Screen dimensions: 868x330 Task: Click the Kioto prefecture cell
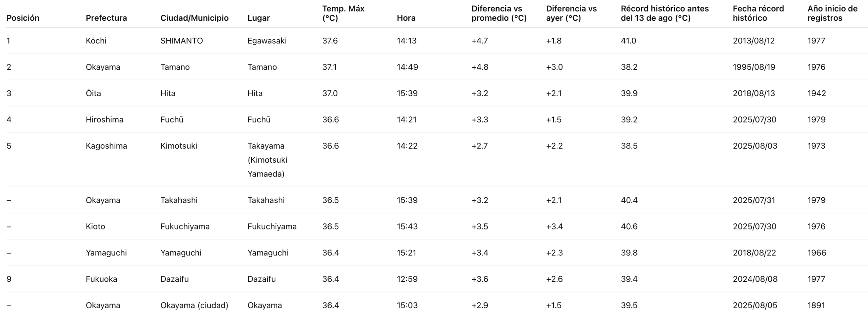point(95,226)
